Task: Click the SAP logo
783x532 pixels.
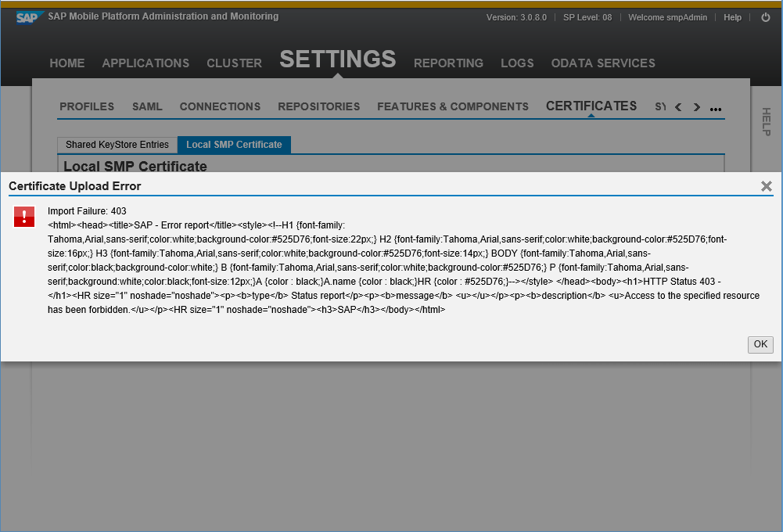Action: pyautogui.click(x=30, y=17)
